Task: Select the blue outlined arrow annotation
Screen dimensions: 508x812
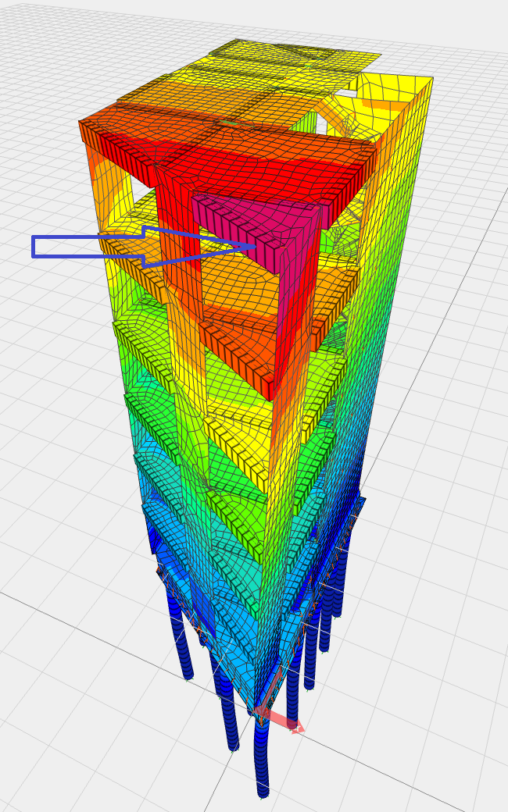Action: click(86, 247)
